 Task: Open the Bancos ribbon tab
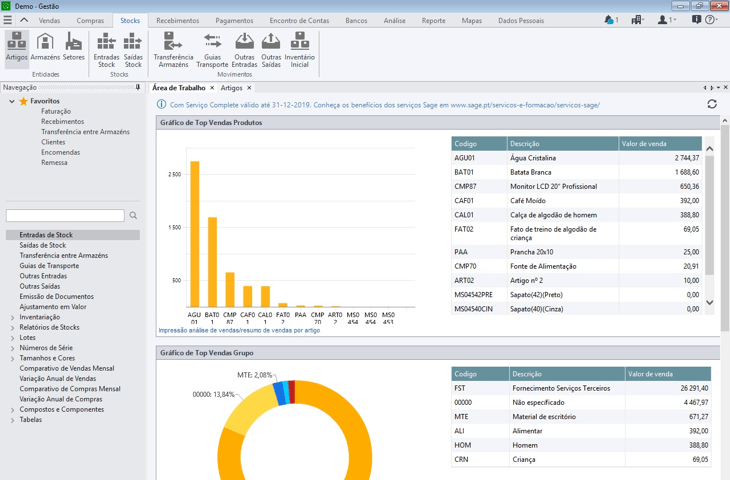(356, 20)
